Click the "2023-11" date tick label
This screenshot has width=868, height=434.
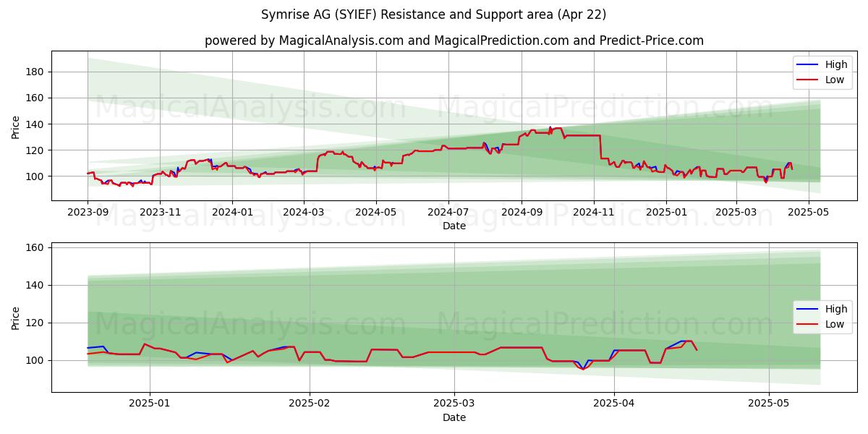[x=160, y=212]
